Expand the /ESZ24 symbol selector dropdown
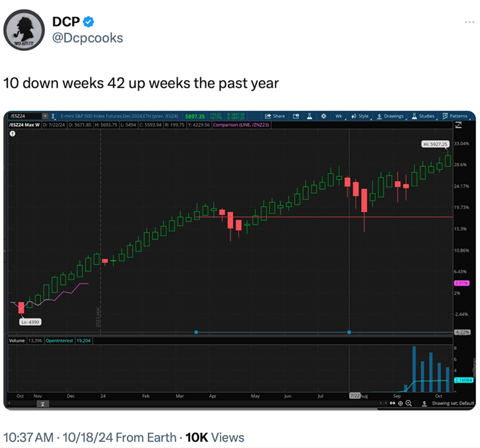 [x=45, y=116]
